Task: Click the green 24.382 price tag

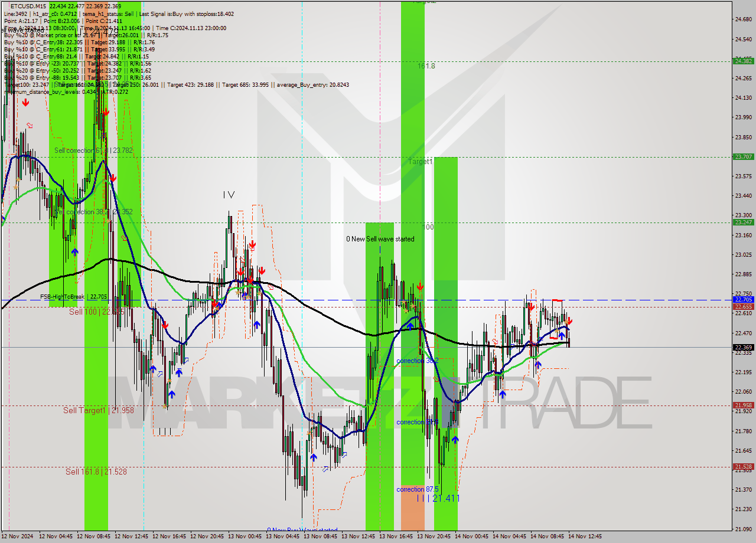Action: (x=743, y=61)
